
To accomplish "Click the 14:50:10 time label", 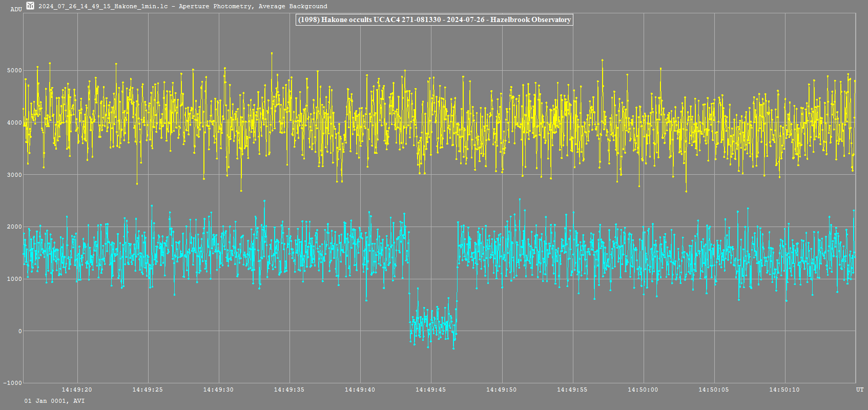I will coord(784,389).
